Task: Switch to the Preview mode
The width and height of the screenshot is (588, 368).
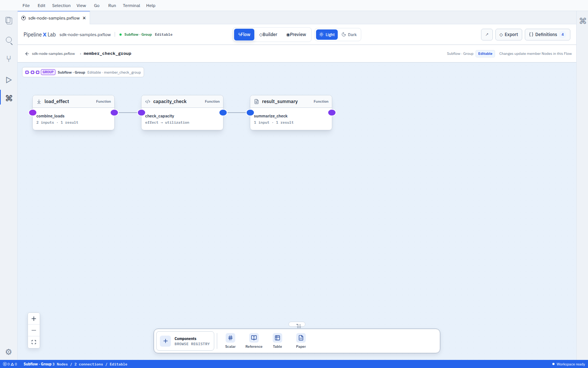Action: pos(296,35)
